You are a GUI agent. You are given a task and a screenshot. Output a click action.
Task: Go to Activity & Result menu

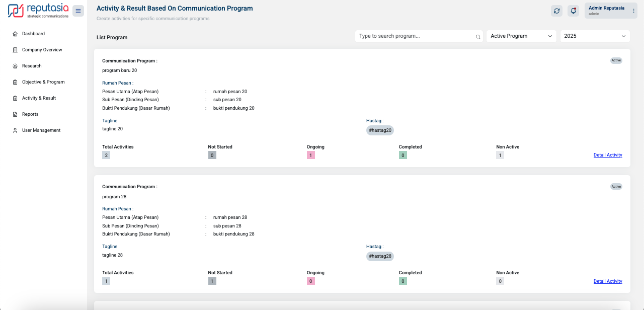(39, 98)
